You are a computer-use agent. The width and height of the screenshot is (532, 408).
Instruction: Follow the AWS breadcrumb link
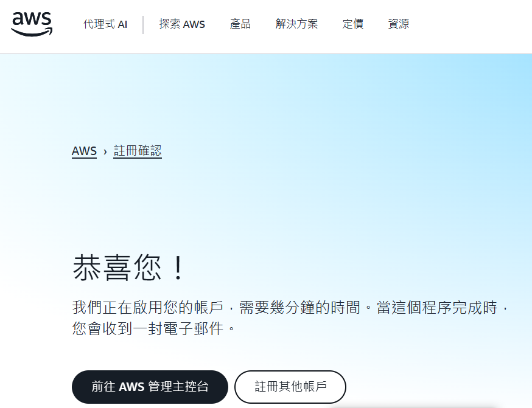[x=84, y=151]
